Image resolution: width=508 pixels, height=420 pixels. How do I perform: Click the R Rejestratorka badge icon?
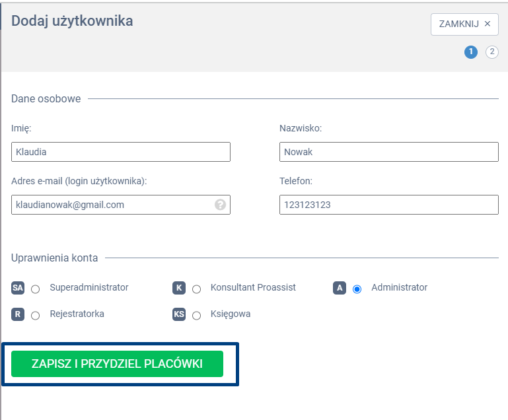[x=18, y=314]
